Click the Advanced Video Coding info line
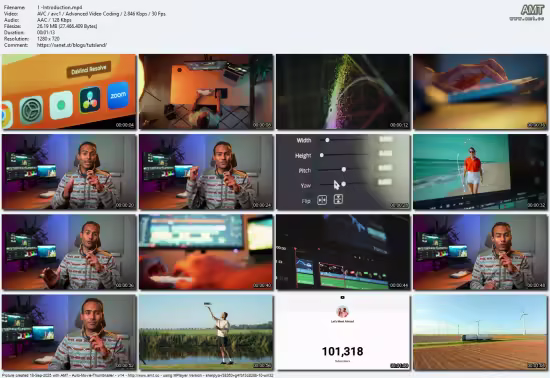 click(x=101, y=14)
